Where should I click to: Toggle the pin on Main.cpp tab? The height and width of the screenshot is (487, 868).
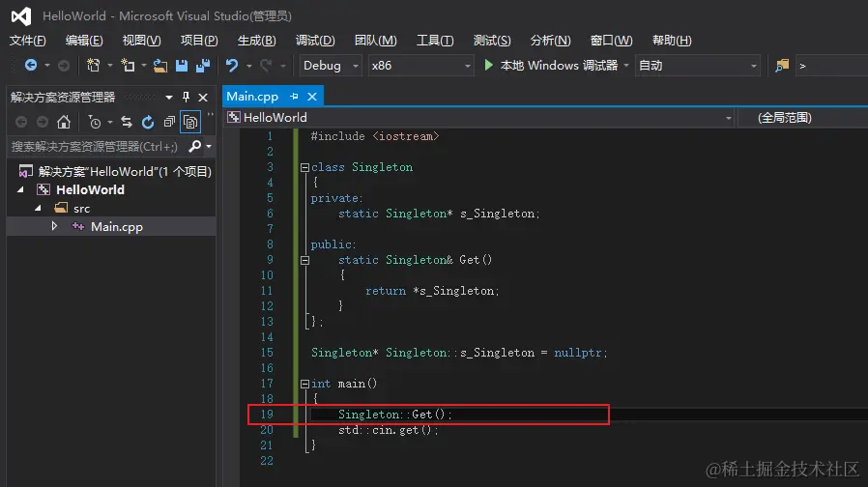click(294, 97)
